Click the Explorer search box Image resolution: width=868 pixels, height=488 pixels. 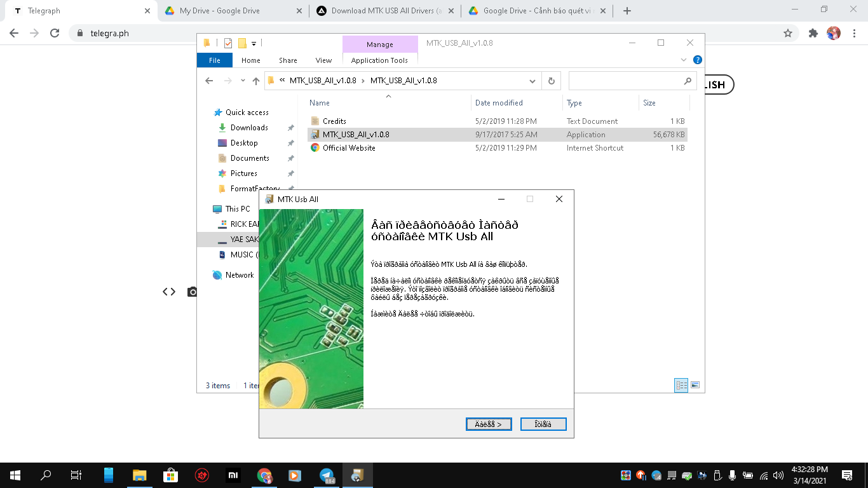(x=633, y=81)
